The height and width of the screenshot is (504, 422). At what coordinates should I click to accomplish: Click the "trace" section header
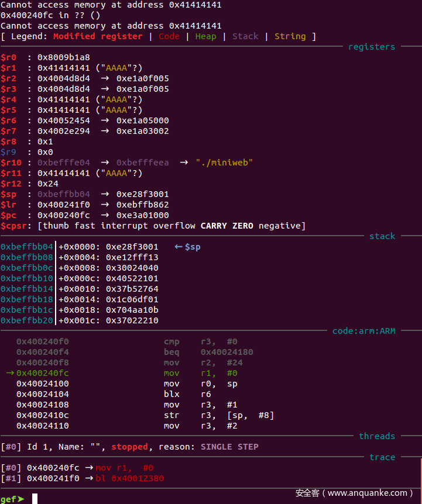[382, 457]
